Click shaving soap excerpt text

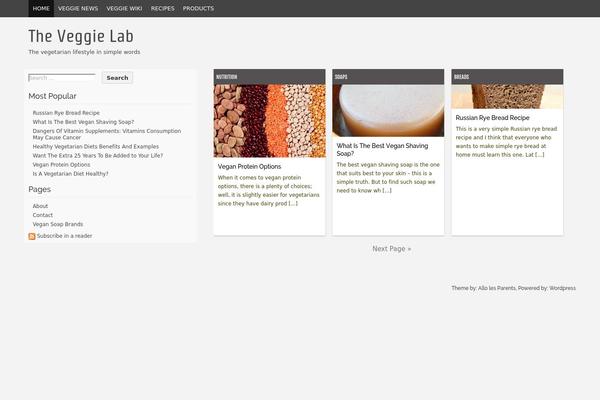point(388,178)
